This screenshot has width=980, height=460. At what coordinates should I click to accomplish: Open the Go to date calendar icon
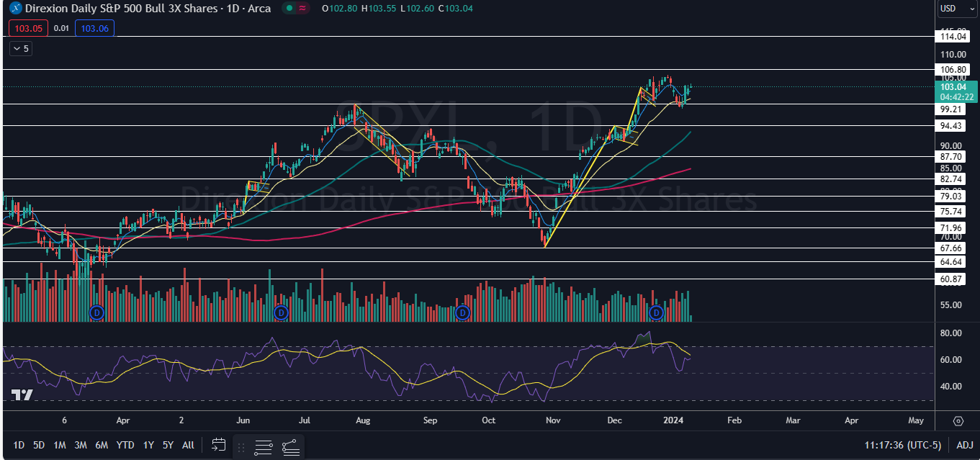pos(220,446)
